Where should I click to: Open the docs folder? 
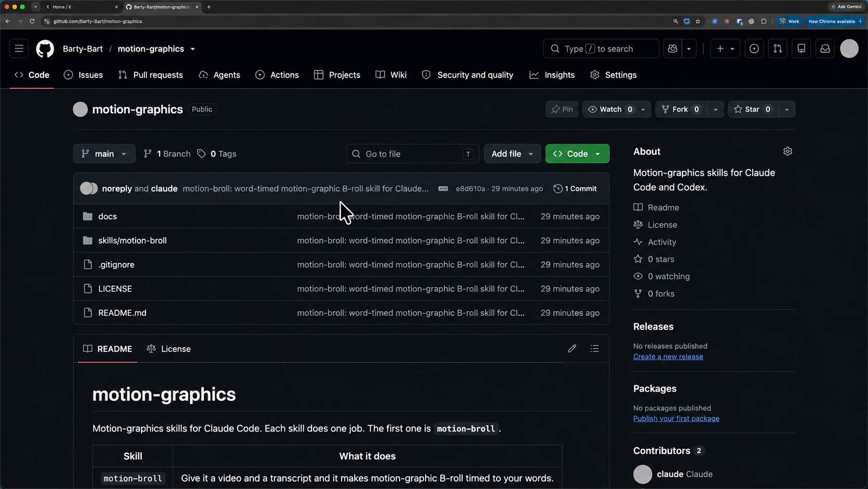click(107, 216)
